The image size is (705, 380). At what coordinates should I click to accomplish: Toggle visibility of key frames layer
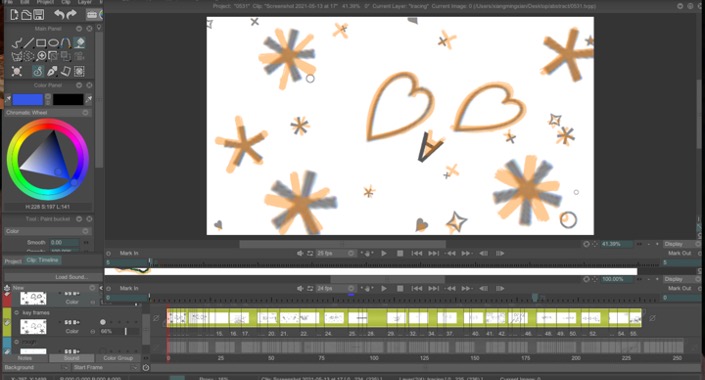click(17, 313)
